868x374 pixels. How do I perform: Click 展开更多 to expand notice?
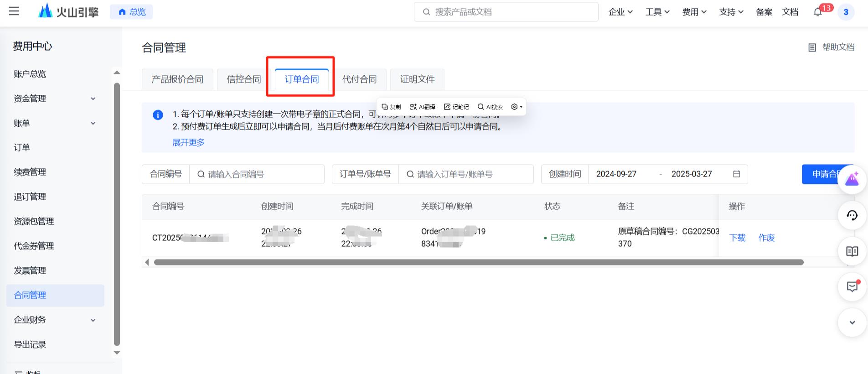(x=188, y=143)
